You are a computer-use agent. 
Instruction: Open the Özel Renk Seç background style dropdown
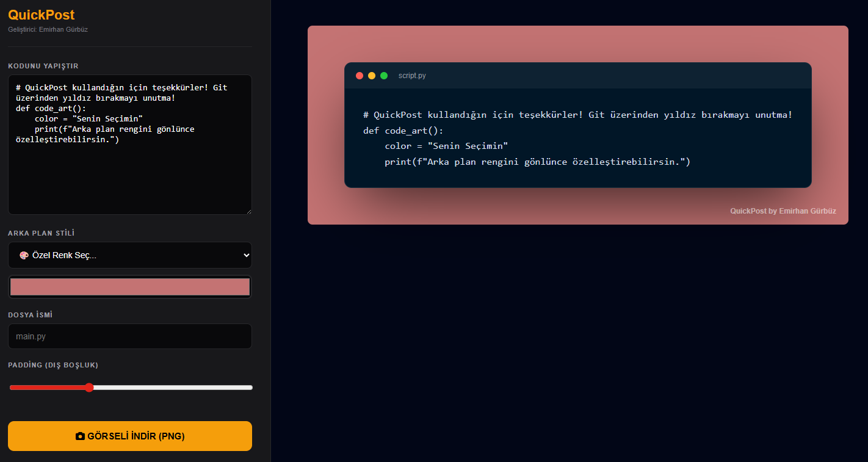pyautogui.click(x=130, y=255)
